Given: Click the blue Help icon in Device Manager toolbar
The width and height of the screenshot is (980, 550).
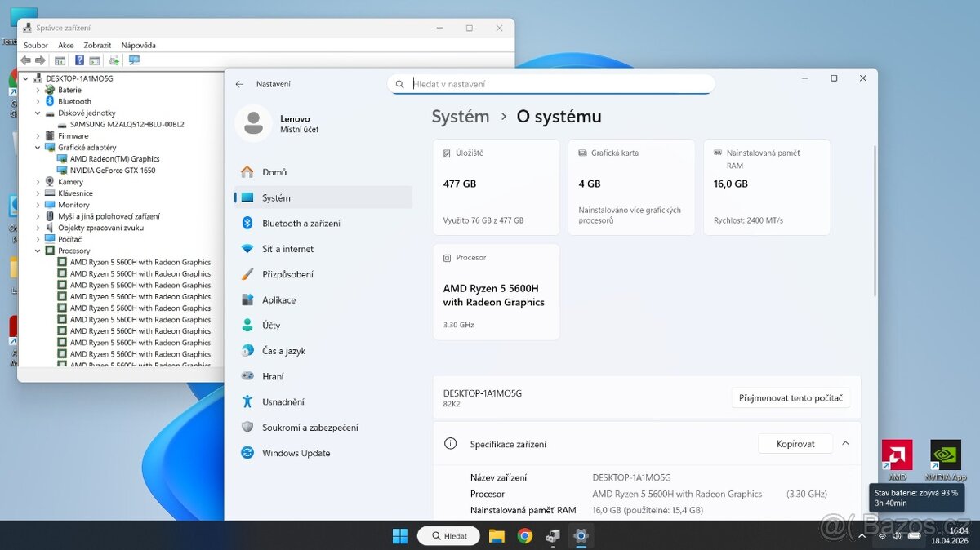Looking at the screenshot, I should click(79, 60).
